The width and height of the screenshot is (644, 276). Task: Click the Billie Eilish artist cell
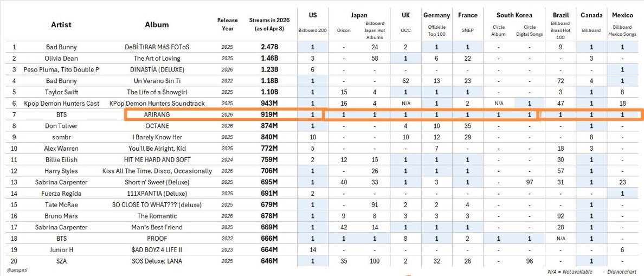coord(61,159)
